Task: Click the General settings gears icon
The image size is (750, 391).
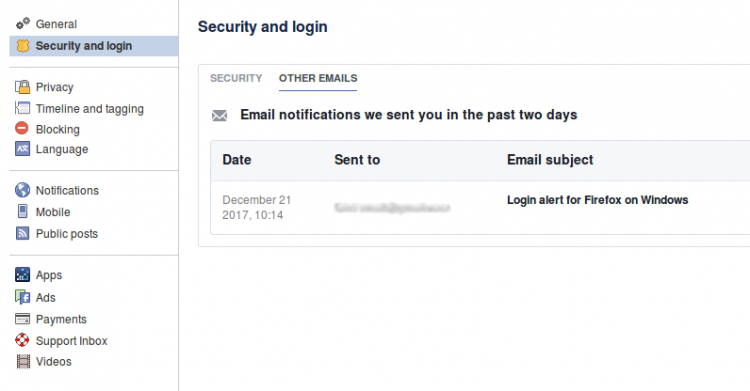Action: [x=22, y=23]
